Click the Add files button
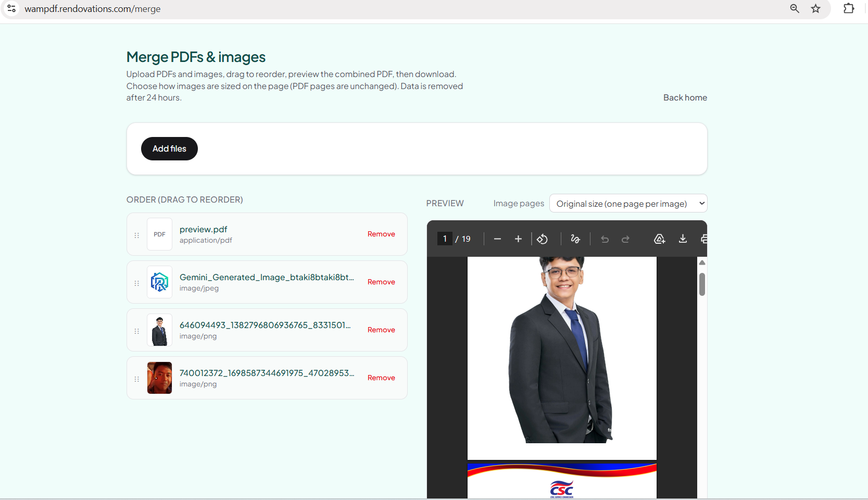 169,149
